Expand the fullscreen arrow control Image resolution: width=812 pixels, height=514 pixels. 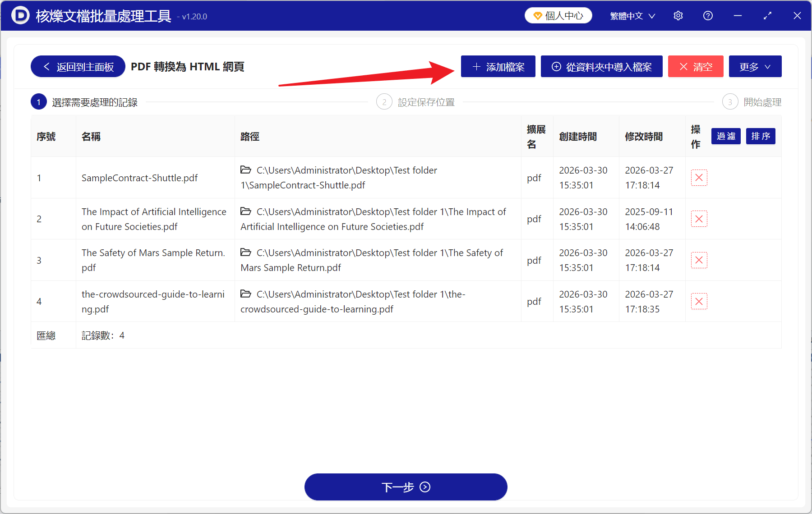click(767, 15)
